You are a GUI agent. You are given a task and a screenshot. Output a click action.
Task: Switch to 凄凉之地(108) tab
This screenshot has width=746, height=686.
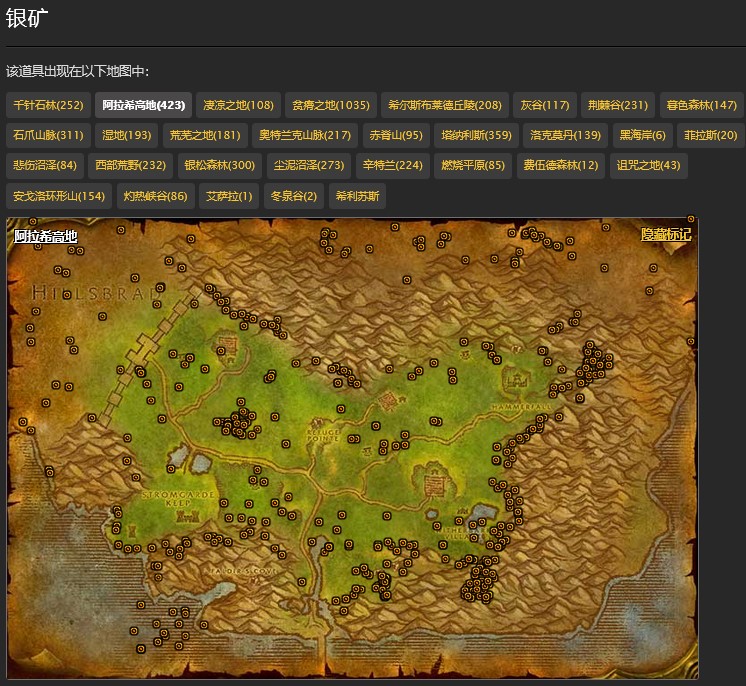pos(238,105)
